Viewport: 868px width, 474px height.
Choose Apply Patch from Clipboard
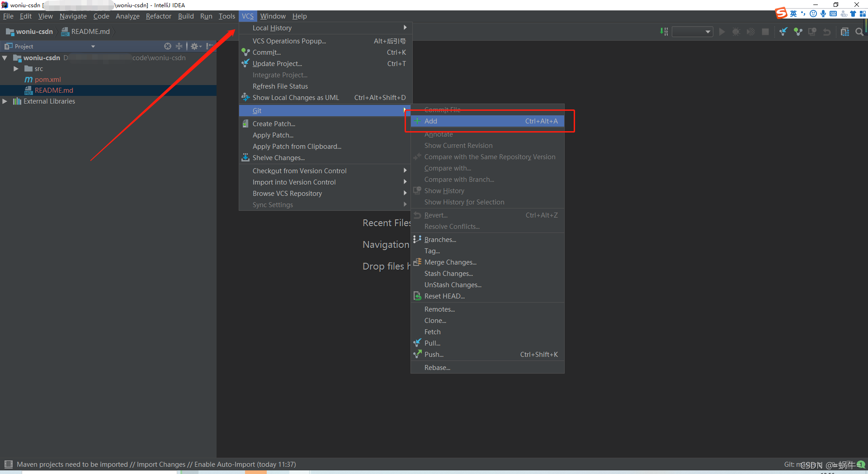point(325,147)
